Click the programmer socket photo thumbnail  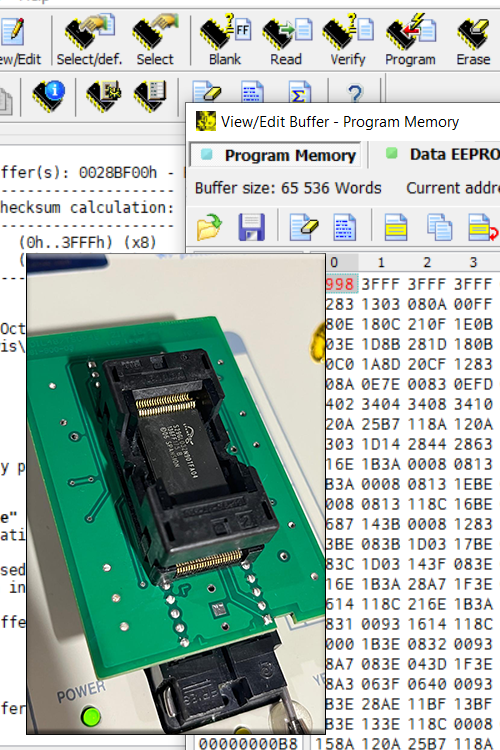pyautogui.click(x=176, y=494)
